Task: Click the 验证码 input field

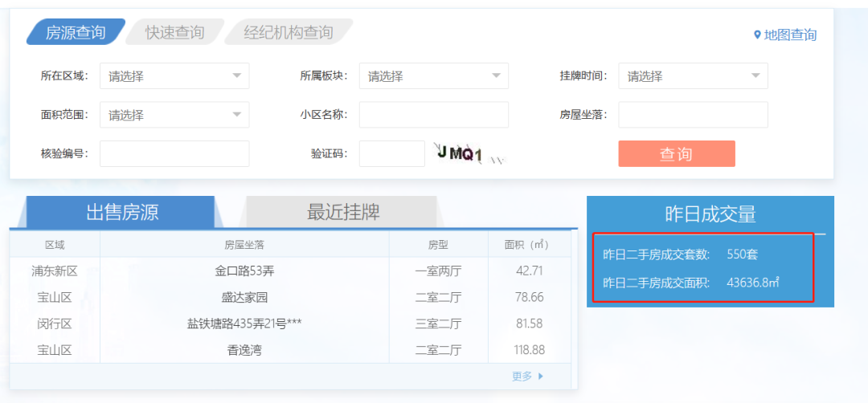Action: (x=391, y=153)
